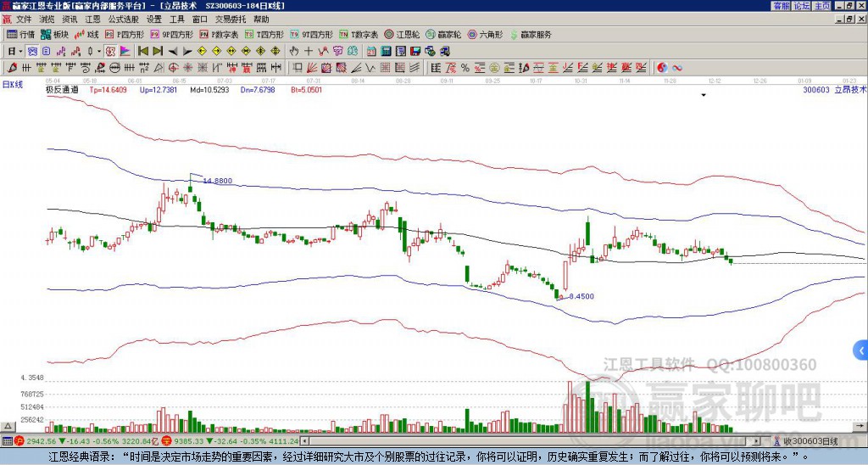
Task: Click the red pencil drawing tool icon
Action: [x=12, y=68]
